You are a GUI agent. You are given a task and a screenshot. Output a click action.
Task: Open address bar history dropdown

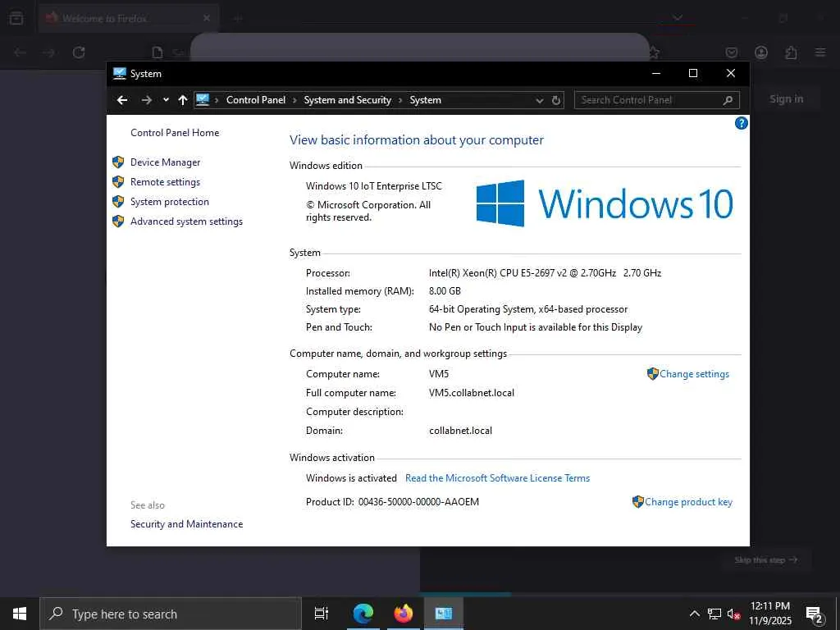coord(540,100)
